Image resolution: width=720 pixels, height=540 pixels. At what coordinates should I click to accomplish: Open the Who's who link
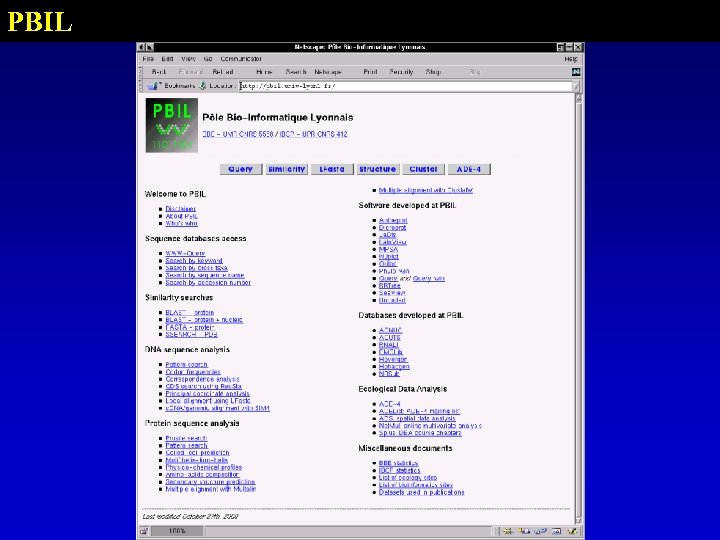[x=181, y=223]
